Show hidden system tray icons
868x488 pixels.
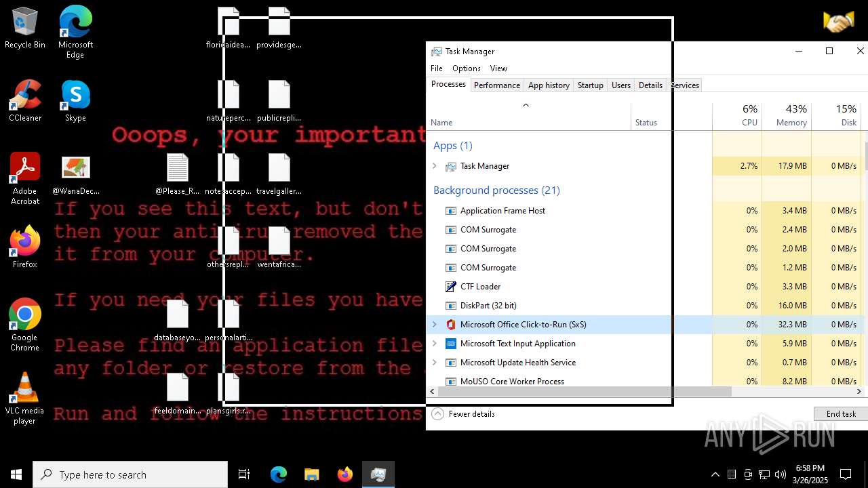pyautogui.click(x=715, y=474)
